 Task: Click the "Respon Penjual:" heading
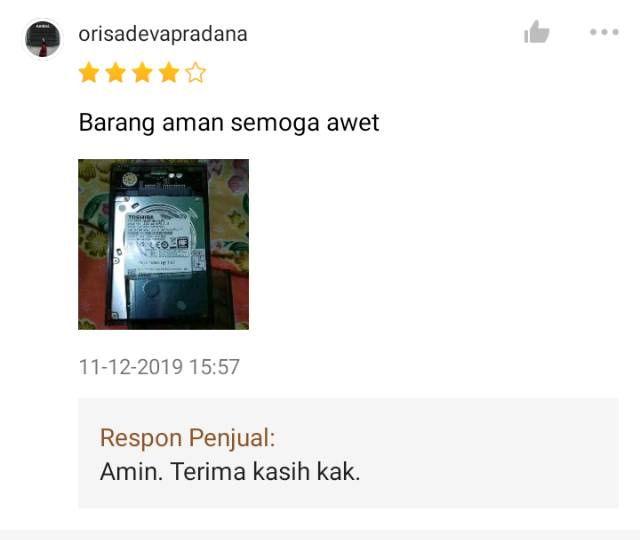[188, 438]
